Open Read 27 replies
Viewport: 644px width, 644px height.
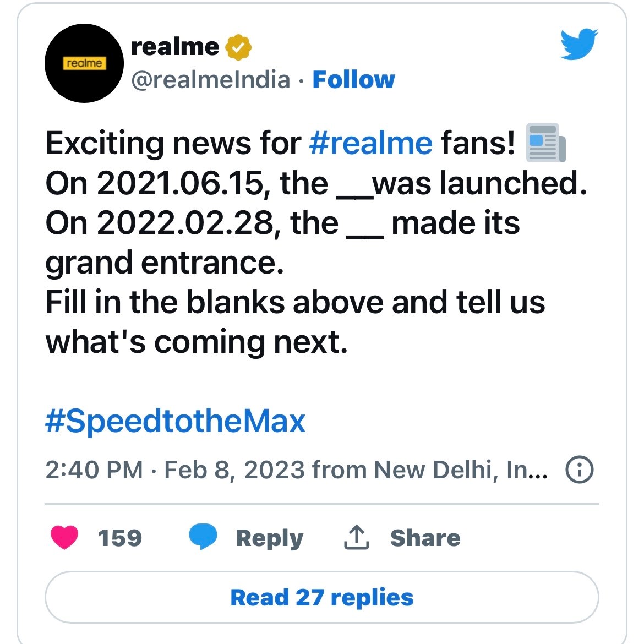tap(322, 597)
